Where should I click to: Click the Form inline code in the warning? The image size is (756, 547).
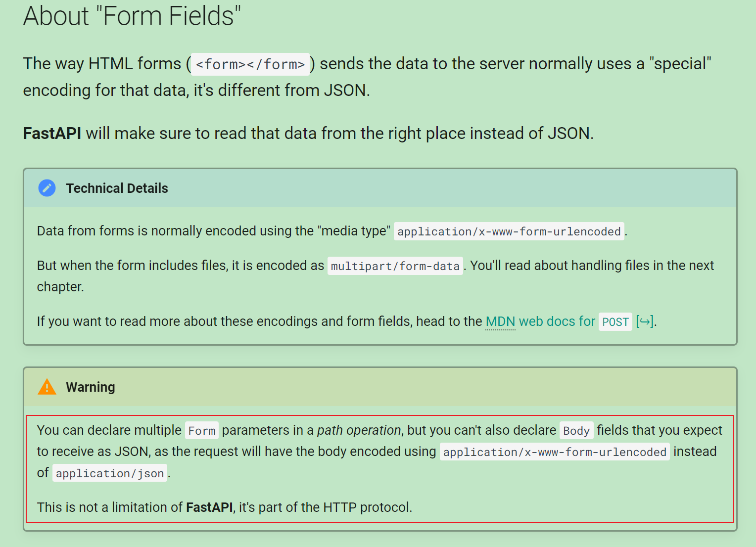pyautogui.click(x=202, y=431)
